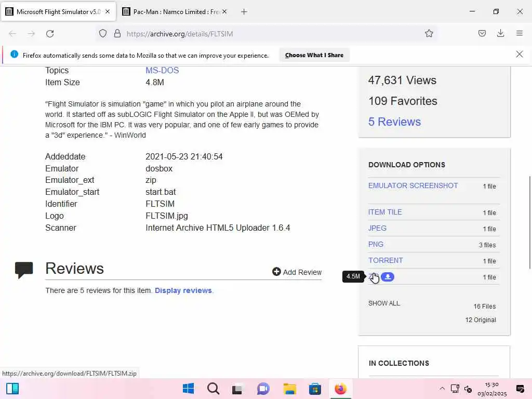Image resolution: width=532 pixels, height=399 pixels.
Task: Click the ZIP download arrow icon
Action: pos(388,277)
